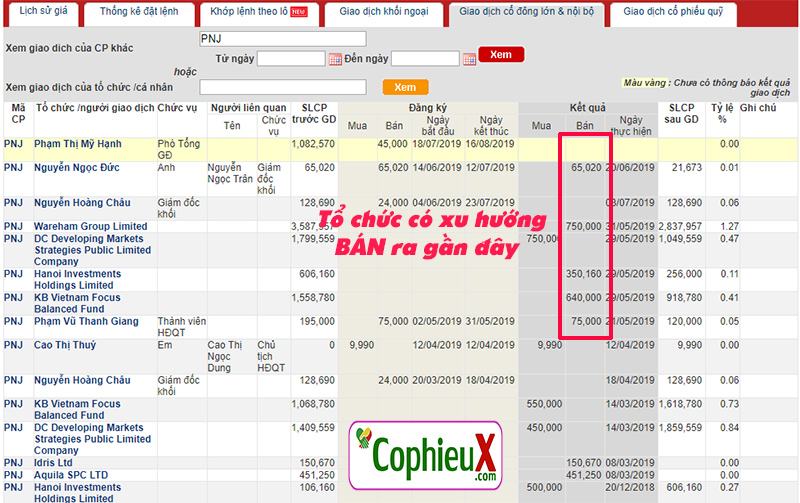
Task: Select Giao dịch cổ đông lớn & nội bộ tab
Action: click(526, 13)
